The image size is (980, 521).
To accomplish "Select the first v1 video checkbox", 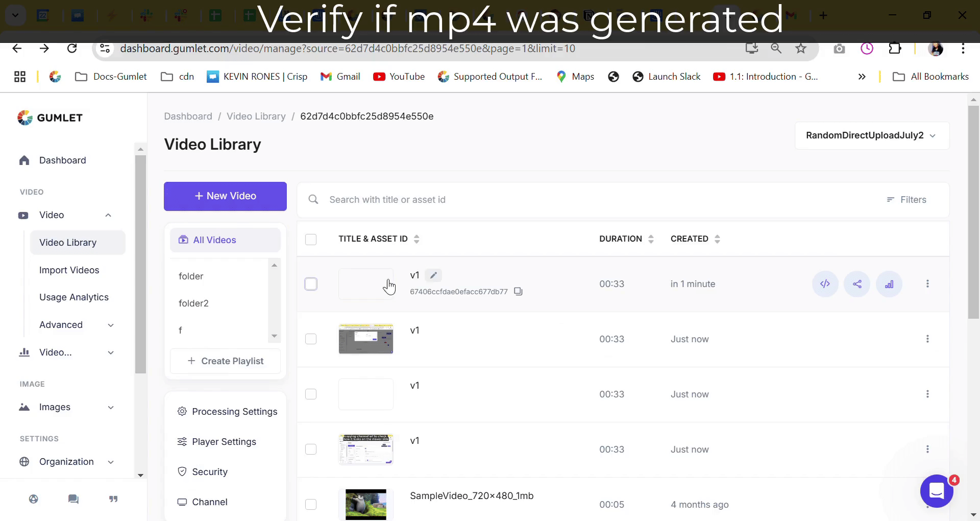I will 311,284.
